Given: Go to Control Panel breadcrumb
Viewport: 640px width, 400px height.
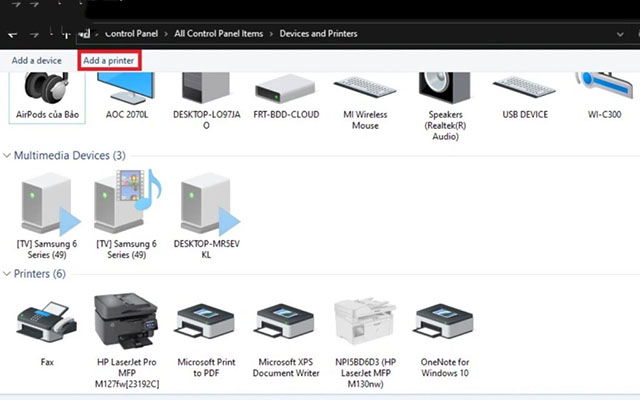Looking at the screenshot, I should click(x=131, y=33).
